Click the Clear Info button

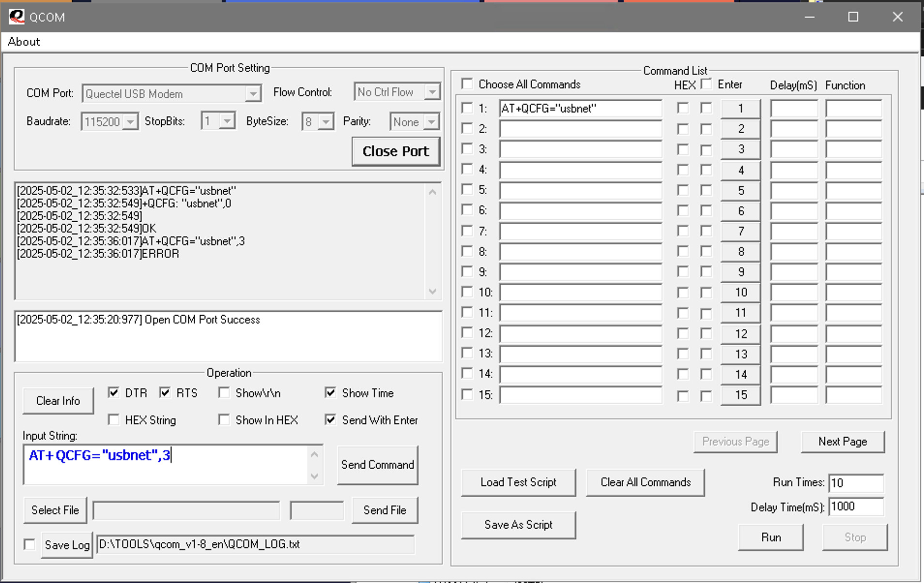(x=58, y=401)
